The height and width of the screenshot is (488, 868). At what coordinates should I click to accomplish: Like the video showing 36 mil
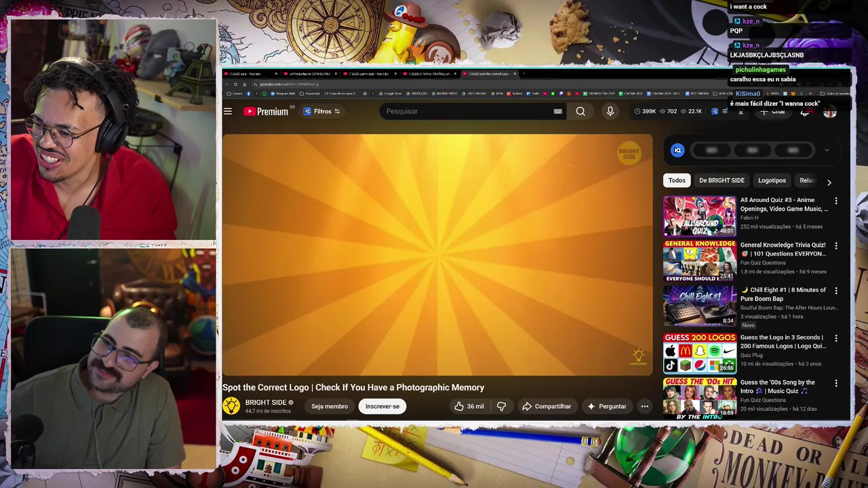click(x=469, y=406)
